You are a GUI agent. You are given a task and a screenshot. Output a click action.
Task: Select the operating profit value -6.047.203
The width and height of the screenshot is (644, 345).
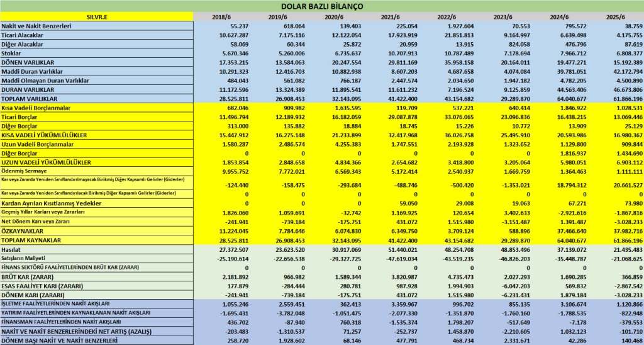[x=514, y=286]
